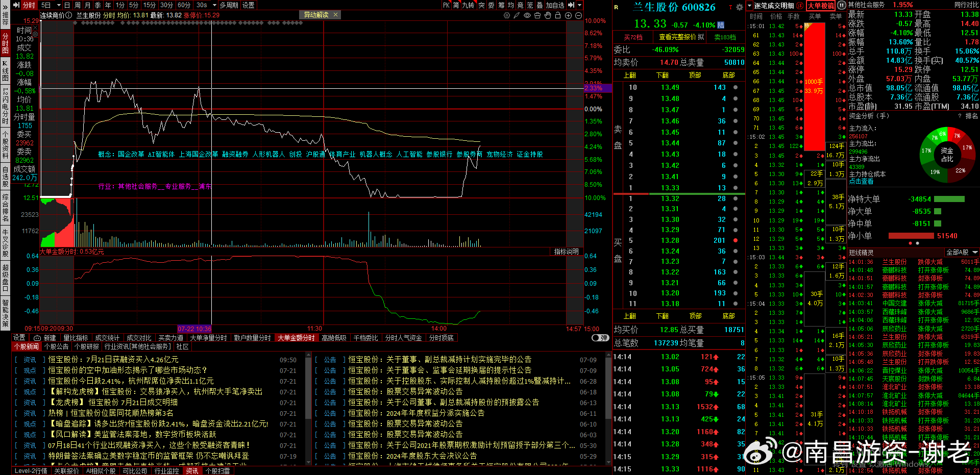Click lower 顶部 jump-to-top button
Screen dimensions: 980x475
pyautogui.click(x=695, y=316)
